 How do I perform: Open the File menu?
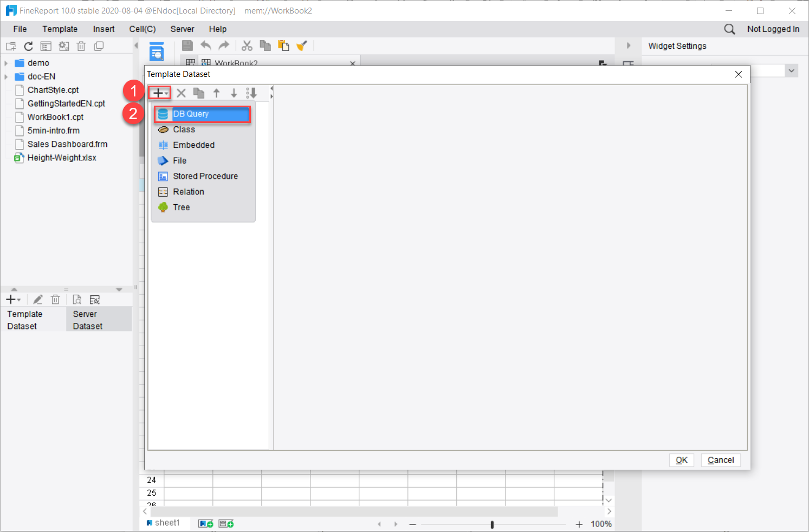[x=20, y=29]
